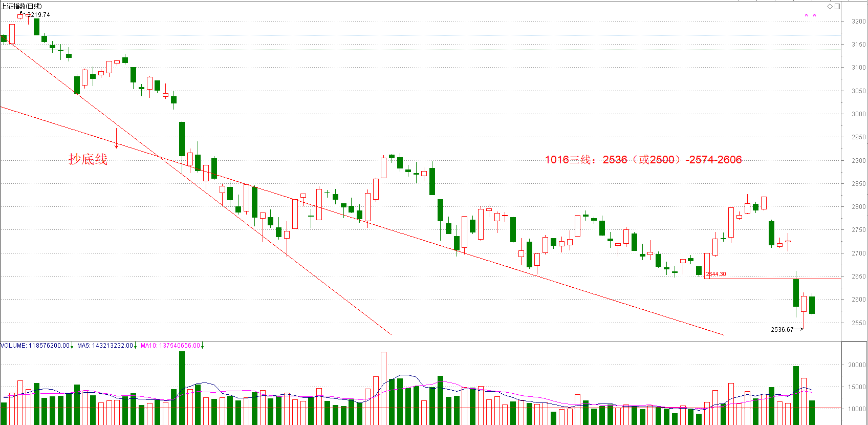Click the 2600 price axis label
This screenshot has height=425, width=868.
pyautogui.click(x=859, y=300)
